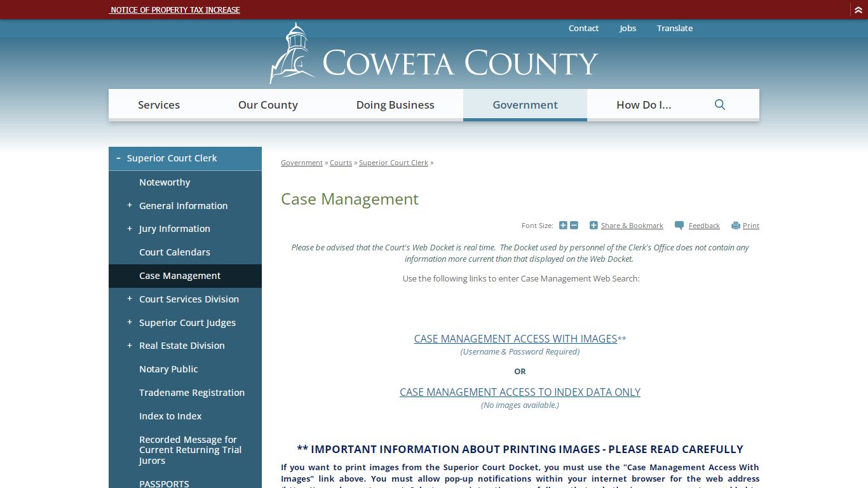Click the printer icon
868x488 pixels.
(736, 226)
